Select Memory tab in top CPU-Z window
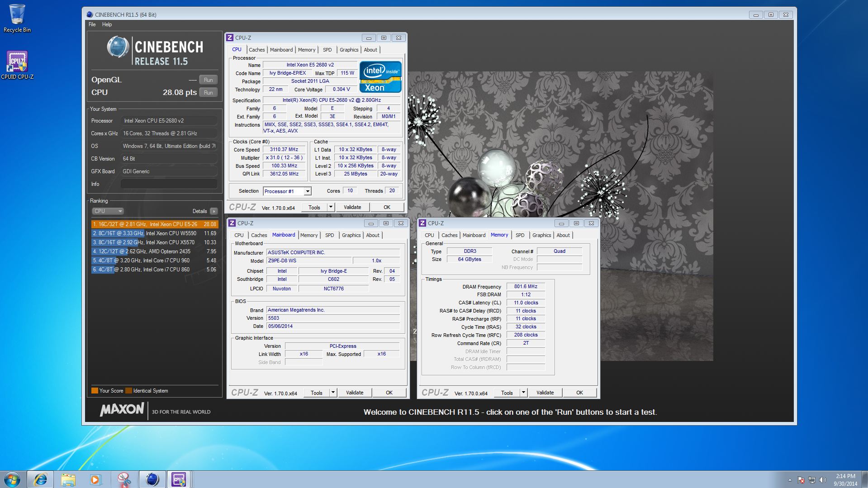 307,50
